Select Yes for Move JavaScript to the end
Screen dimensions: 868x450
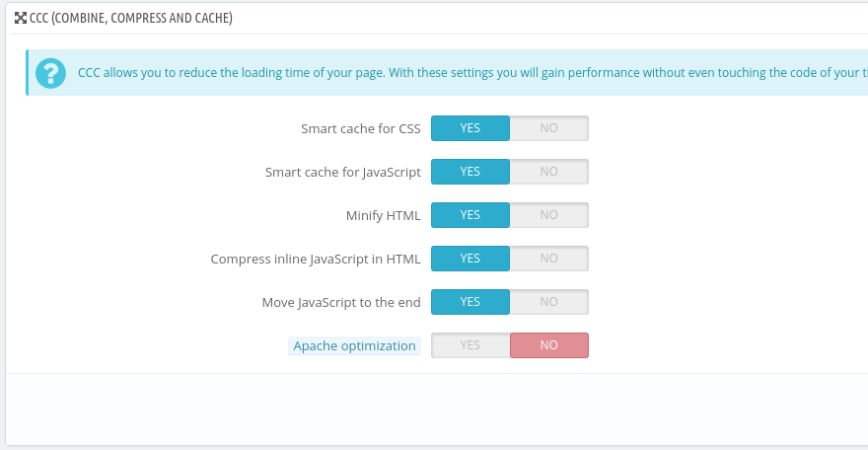470,302
